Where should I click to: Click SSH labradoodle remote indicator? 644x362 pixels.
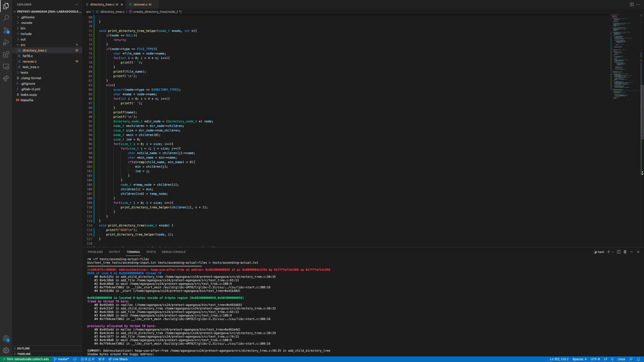click(26, 359)
